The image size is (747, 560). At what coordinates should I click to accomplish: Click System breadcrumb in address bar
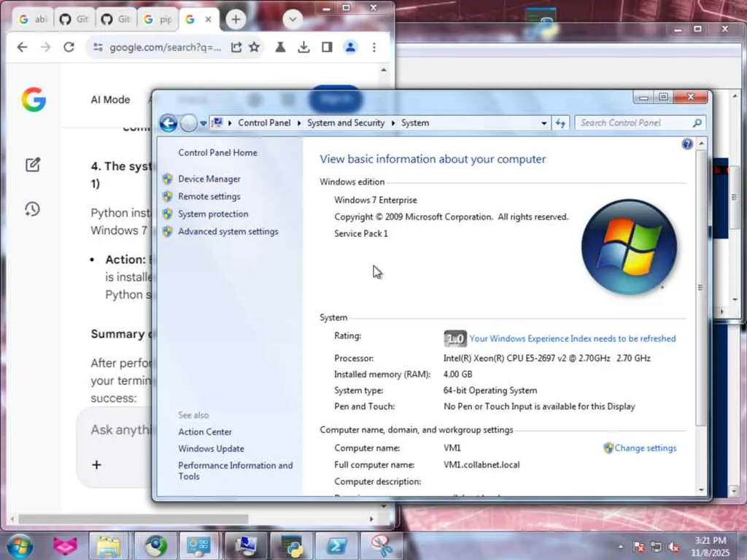415,122
